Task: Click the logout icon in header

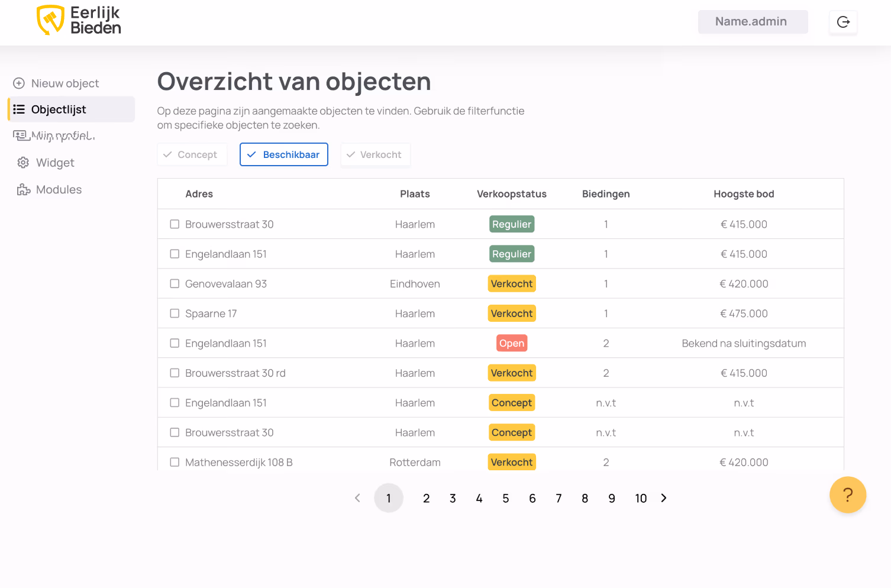Action: coord(843,22)
